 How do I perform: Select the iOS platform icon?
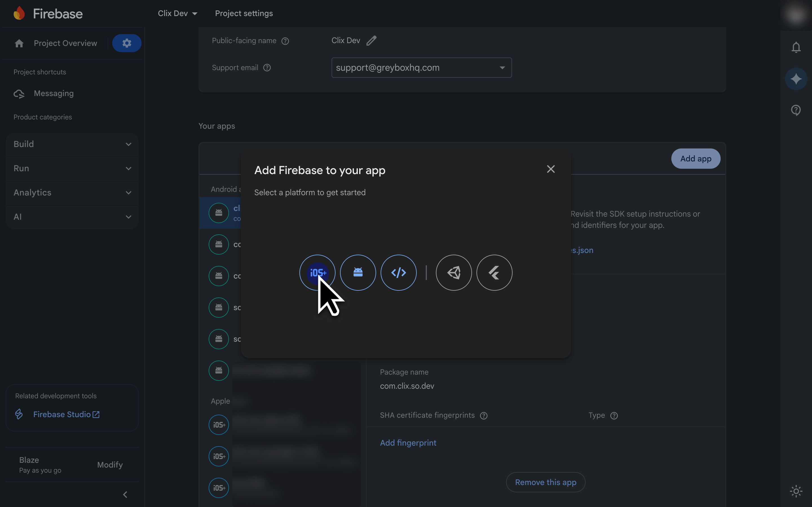click(317, 273)
